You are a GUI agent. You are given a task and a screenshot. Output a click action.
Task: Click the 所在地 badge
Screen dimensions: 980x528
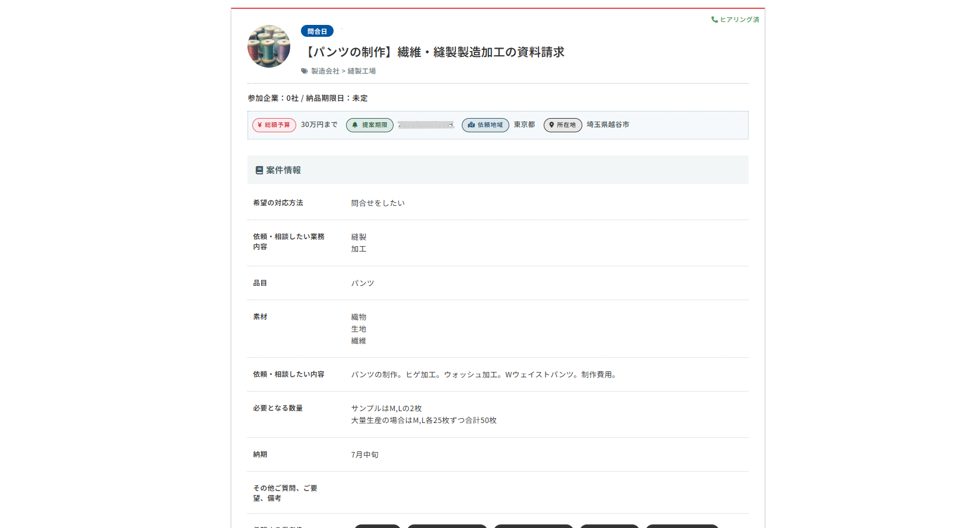[563, 125]
